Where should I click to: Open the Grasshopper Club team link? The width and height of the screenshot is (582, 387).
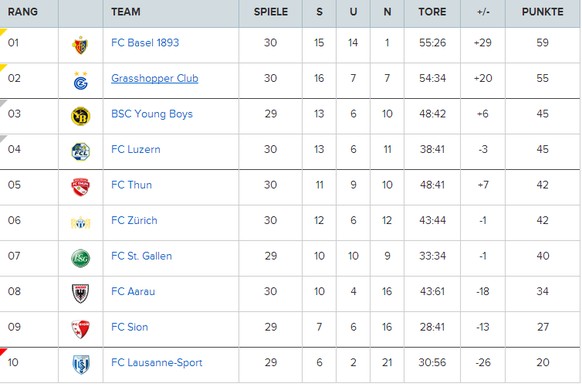pyautogui.click(x=154, y=78)
